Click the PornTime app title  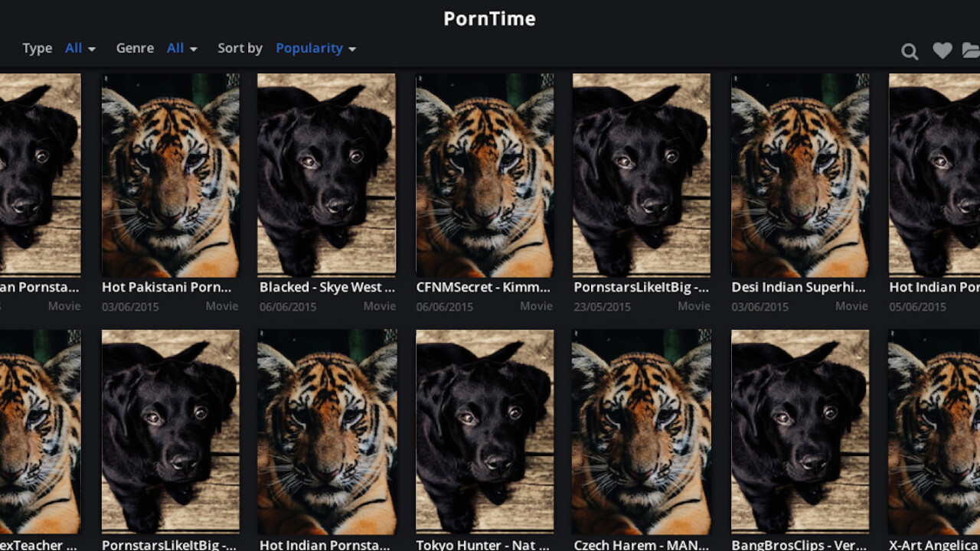489,19
